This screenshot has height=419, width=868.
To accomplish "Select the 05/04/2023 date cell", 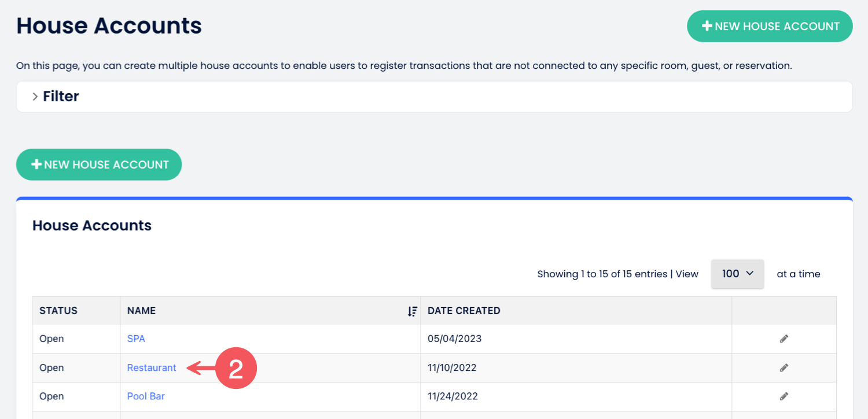I will pyautogui.click(x=454, y=339).
